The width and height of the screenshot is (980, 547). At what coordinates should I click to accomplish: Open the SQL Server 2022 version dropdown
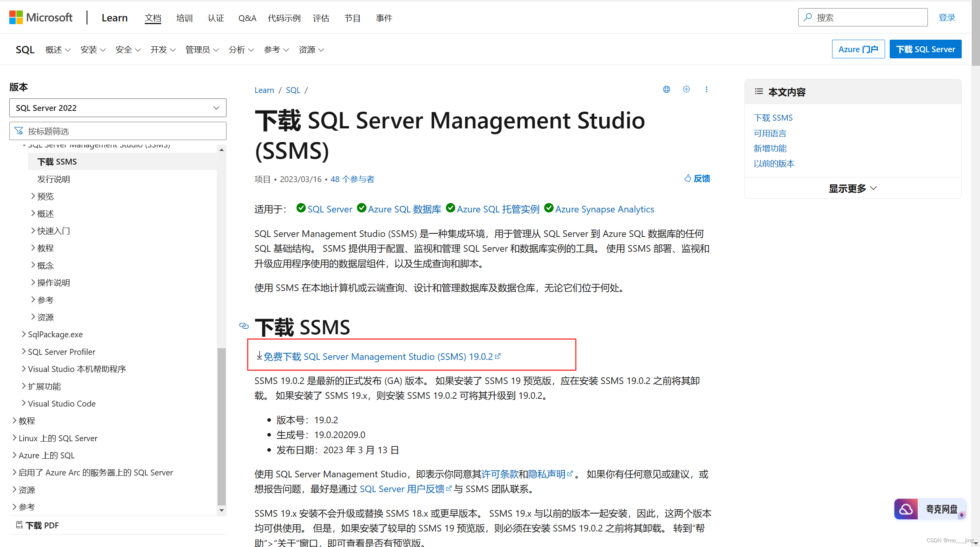[x=118, y=108]
